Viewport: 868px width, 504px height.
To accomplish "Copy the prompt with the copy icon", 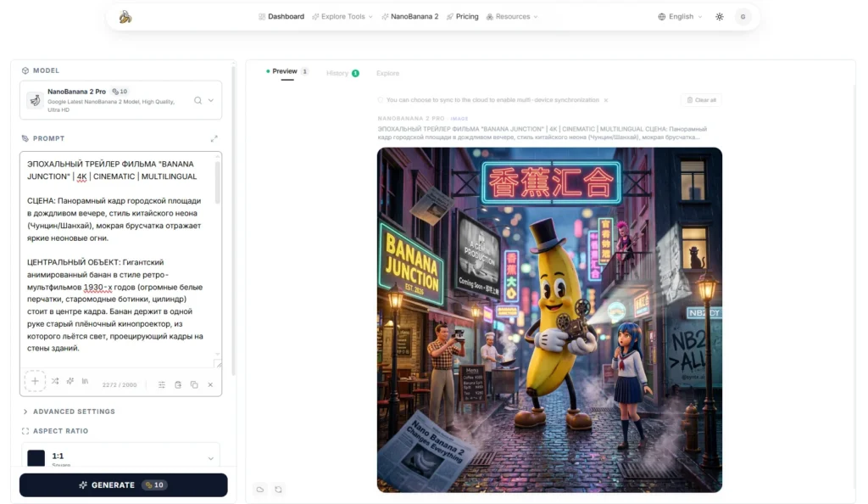I will tap(195, 384).
